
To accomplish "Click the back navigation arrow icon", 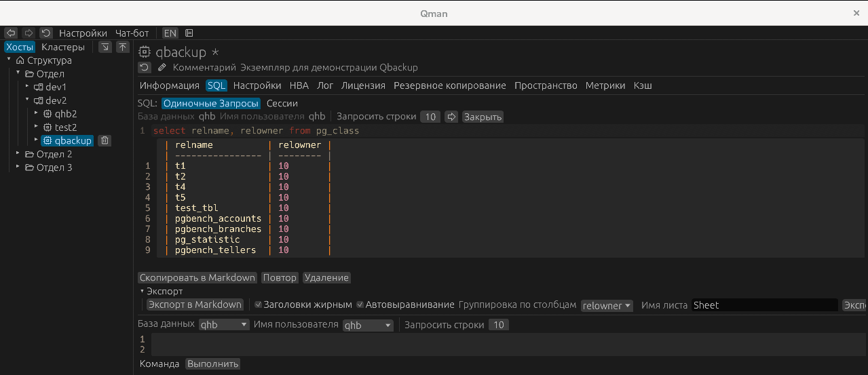I will click(x=11, y=33).
